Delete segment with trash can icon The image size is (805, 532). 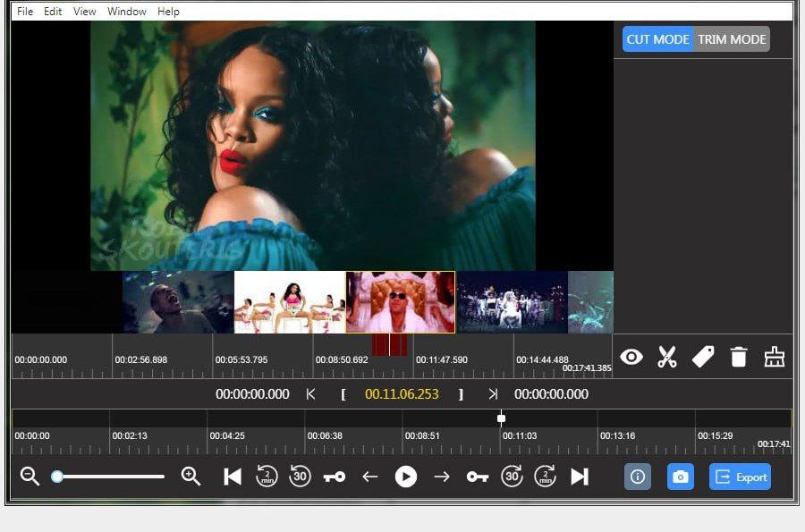pos(738,357)
